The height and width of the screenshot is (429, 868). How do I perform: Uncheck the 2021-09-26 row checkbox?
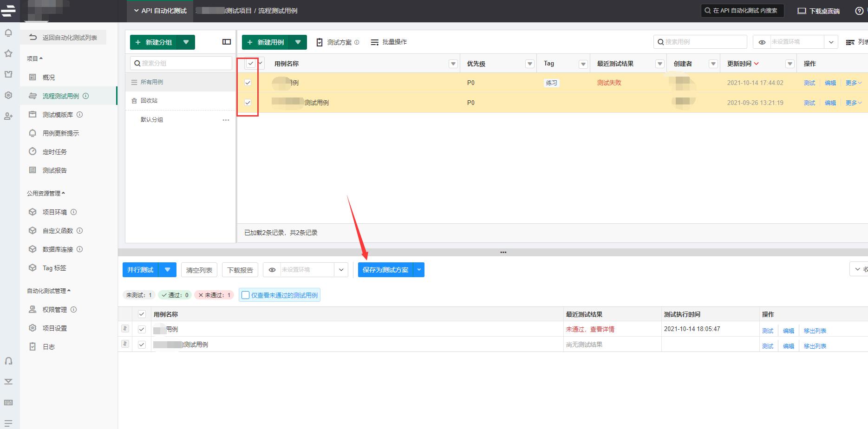[248, 103]
